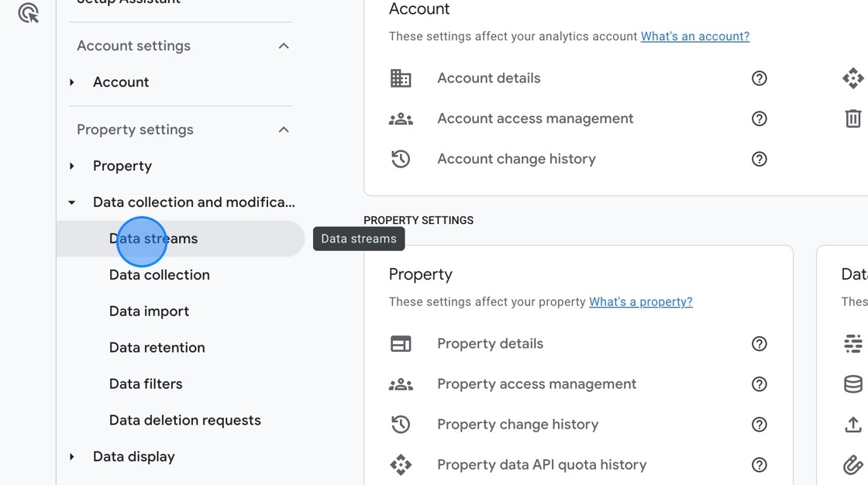Open the "What's a property?" link
The height and width of the screenshot is (485, 868).
[641, 301]
